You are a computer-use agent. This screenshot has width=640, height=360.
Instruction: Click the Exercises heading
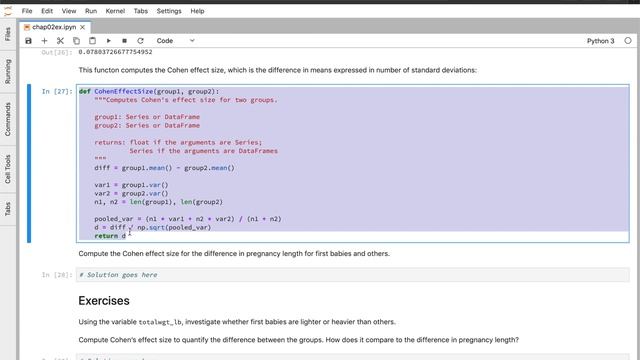(104, 301)
